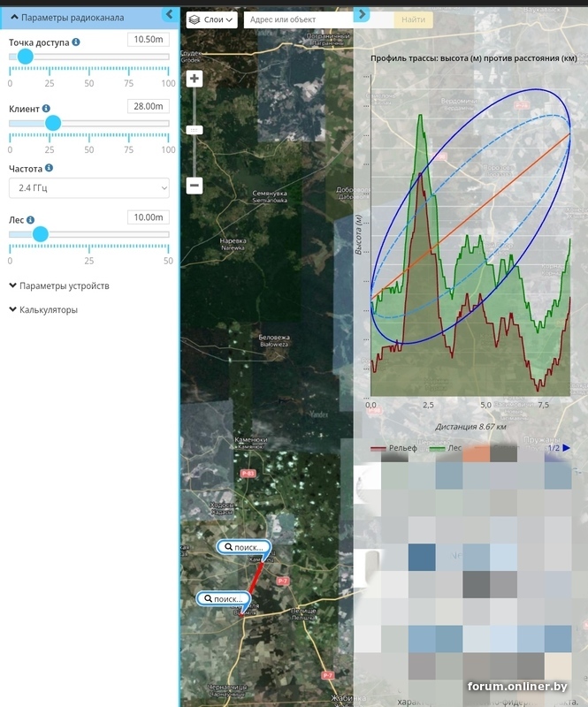Image resolution: width=588 pixels, height=707 pixels.
Task: Zoom out the map with minus button
Action: click(195, 186)
